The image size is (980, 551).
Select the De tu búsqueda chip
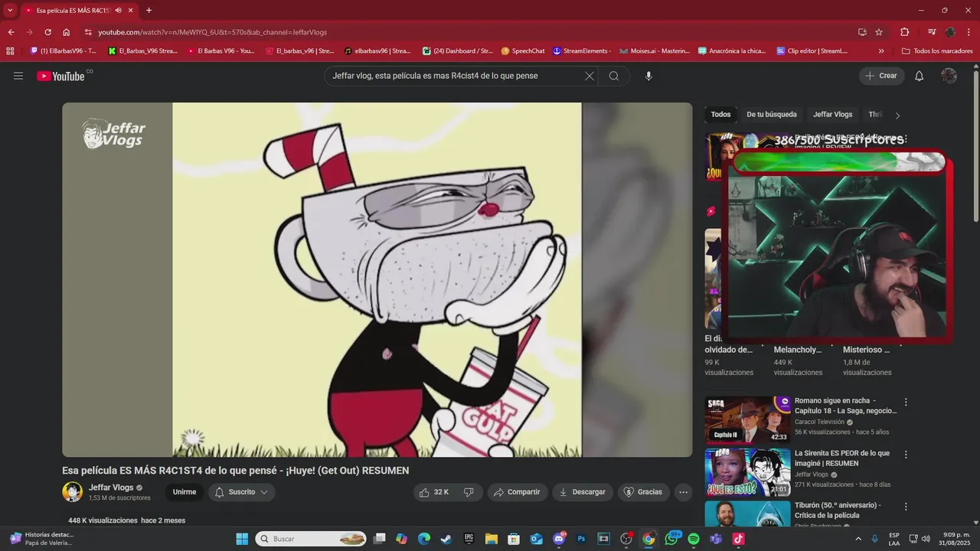click(771, 115)
